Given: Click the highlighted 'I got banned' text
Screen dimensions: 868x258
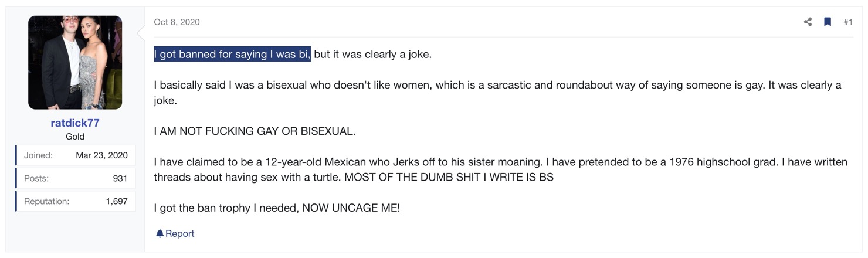Looking at the screenshot, I should (x=232, y=55).
